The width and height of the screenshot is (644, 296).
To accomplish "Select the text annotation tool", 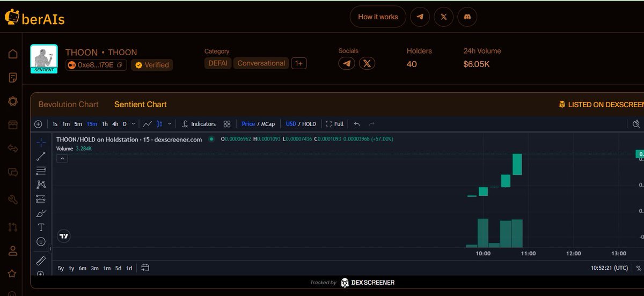I will click(x=41, y=227).
